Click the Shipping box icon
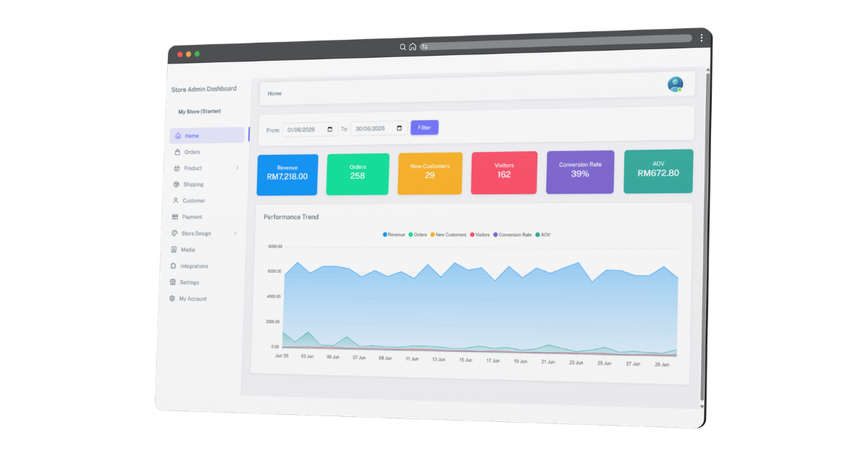868x456 pixels. tap(176, 185)
